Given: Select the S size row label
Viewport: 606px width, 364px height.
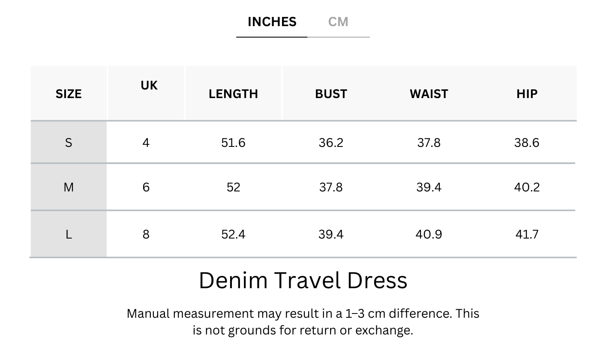Looking at the screenshot, I should click(x=69, y=143).
